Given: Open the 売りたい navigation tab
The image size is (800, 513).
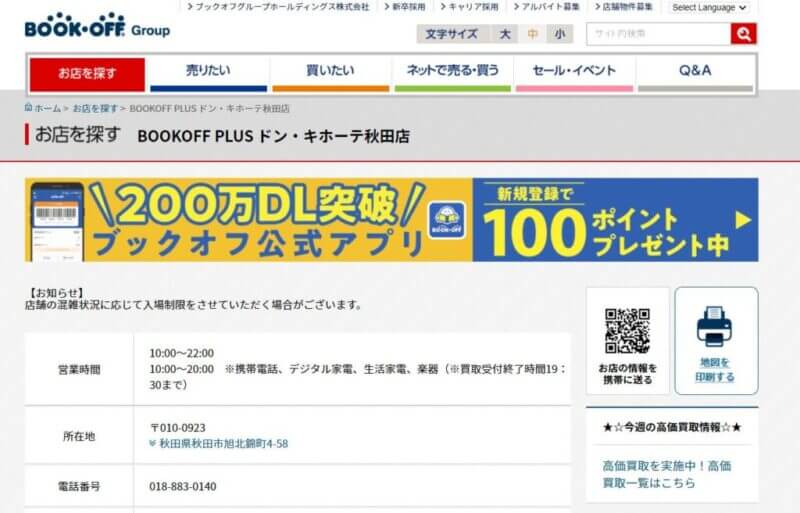Looking at the screenshot, I should pos(208,75).
